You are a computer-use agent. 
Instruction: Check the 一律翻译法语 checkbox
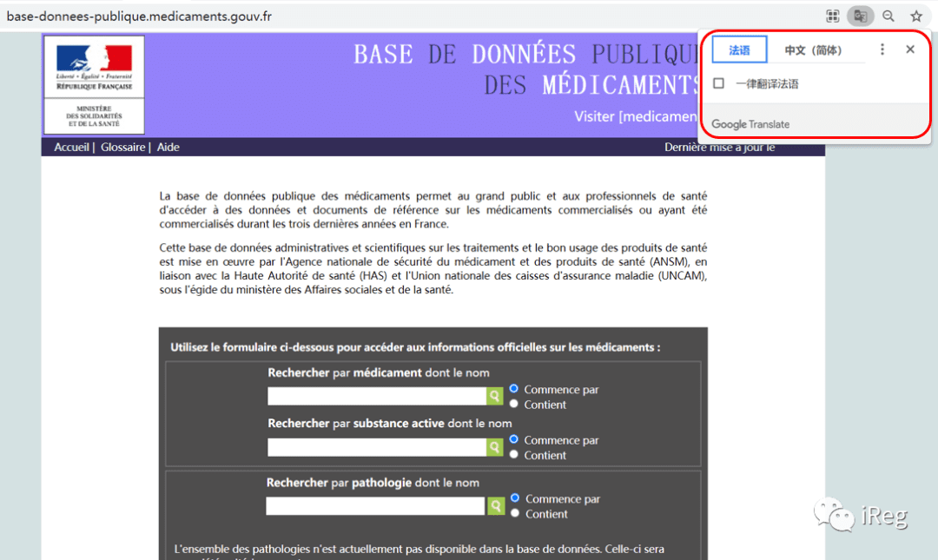click(718, 83)
